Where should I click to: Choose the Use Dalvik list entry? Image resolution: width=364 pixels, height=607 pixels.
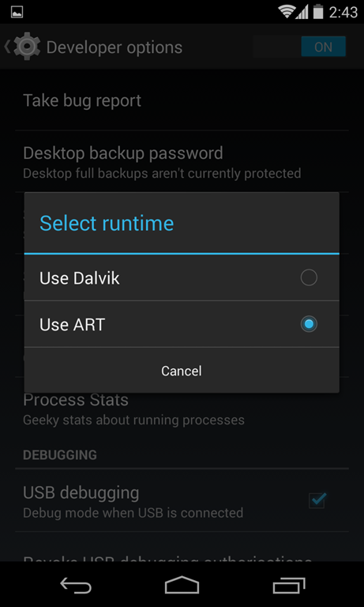tap(182, 277)
